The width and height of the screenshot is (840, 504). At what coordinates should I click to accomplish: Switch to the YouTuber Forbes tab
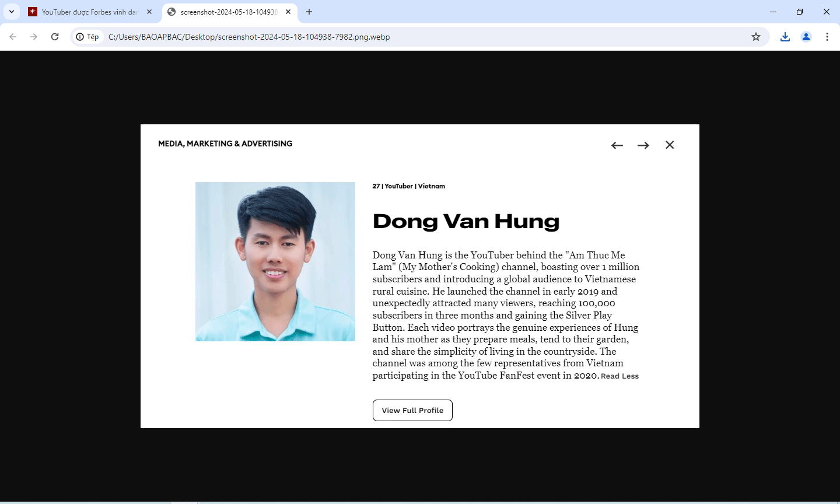tap(91, 12)
